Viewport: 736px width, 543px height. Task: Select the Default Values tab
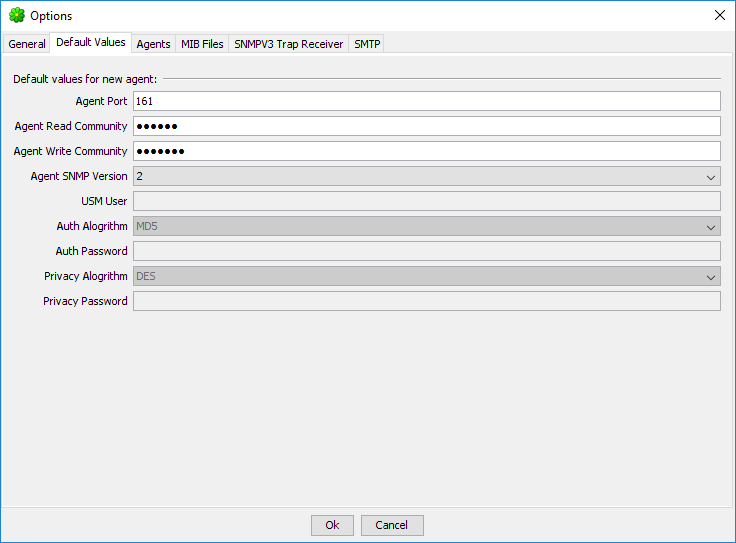91,43
